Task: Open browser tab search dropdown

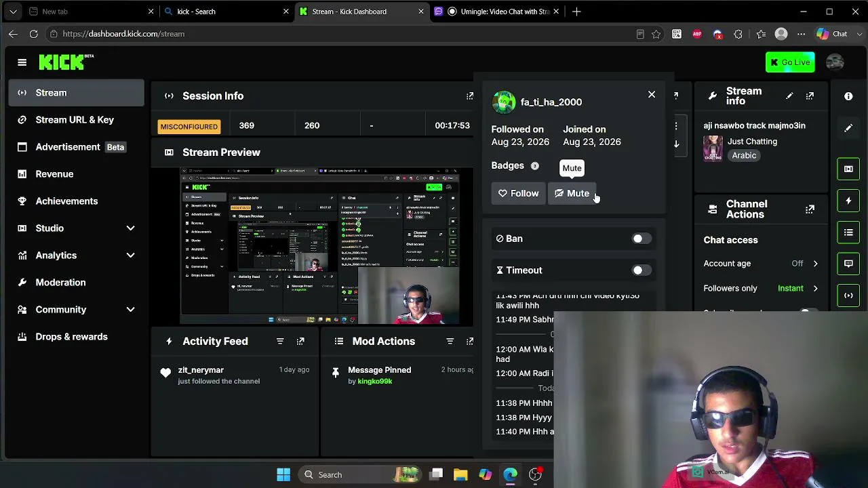Action: tap(13, 12)
